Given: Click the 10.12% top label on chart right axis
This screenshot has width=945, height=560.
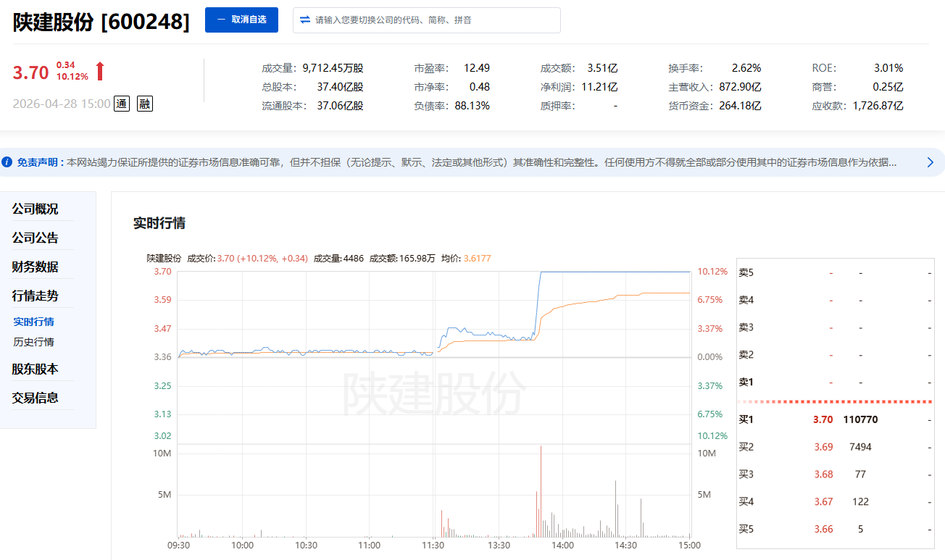Looking at the screenshot, I should coord(712,272).
